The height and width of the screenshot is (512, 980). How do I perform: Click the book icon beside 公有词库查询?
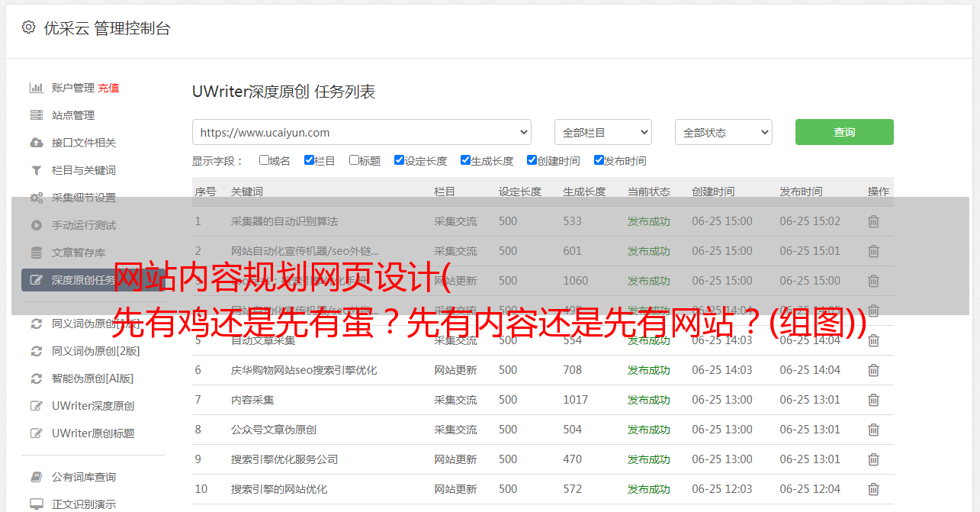(x=36, y=477)
